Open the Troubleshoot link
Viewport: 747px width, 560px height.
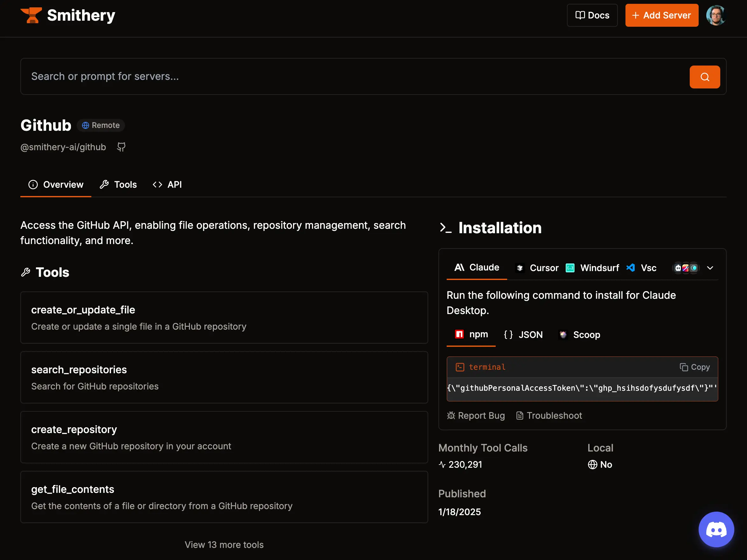click(549, 416)
